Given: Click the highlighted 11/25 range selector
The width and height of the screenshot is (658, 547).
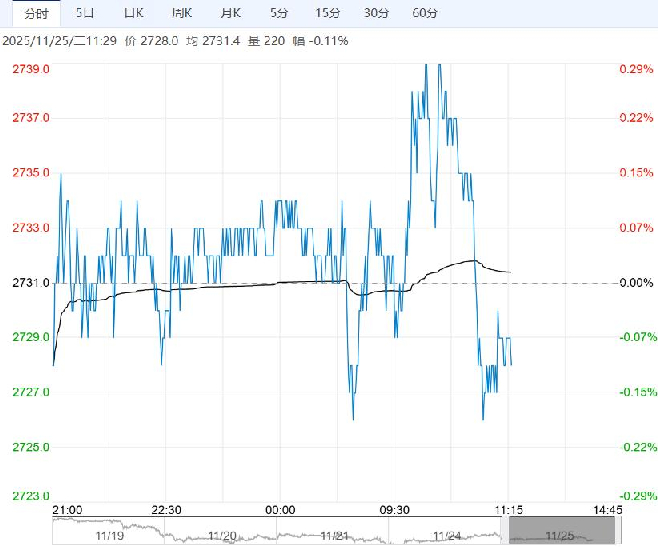Looking at the screenshot, I should (x=552, y=531).
